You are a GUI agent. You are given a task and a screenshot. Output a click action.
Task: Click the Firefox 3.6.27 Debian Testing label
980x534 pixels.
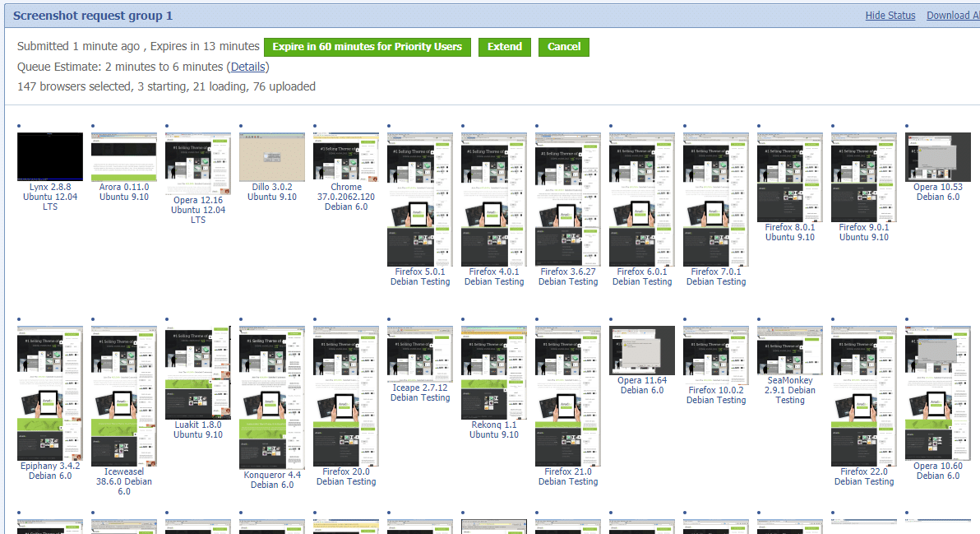pyautogui.click(x=568, y=277)
